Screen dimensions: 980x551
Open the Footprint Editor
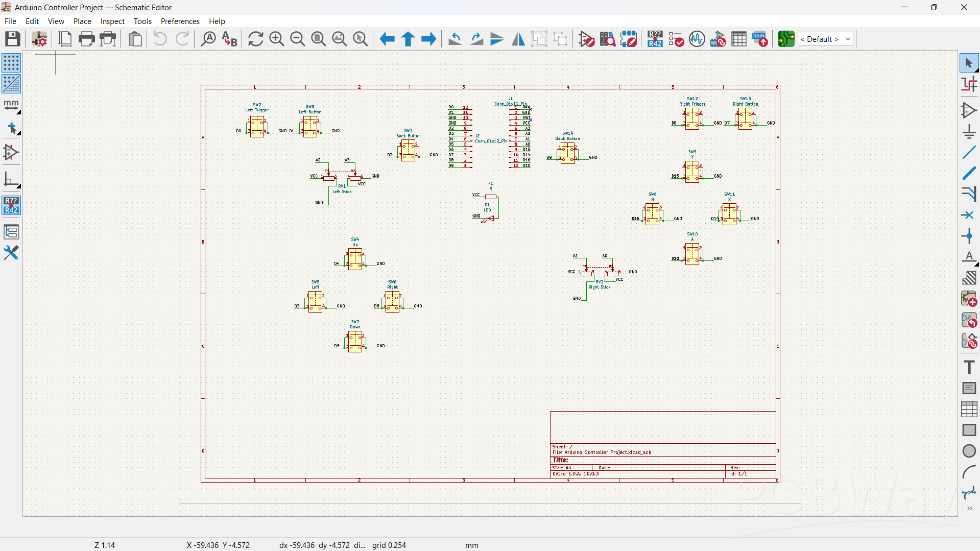(629, 39)
